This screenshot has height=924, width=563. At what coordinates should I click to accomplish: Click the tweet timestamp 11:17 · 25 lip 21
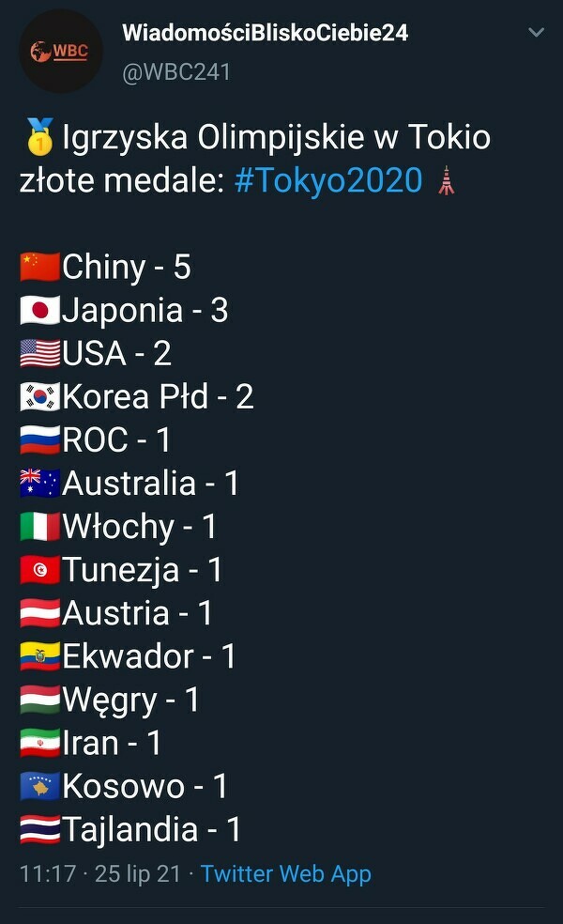100,873
